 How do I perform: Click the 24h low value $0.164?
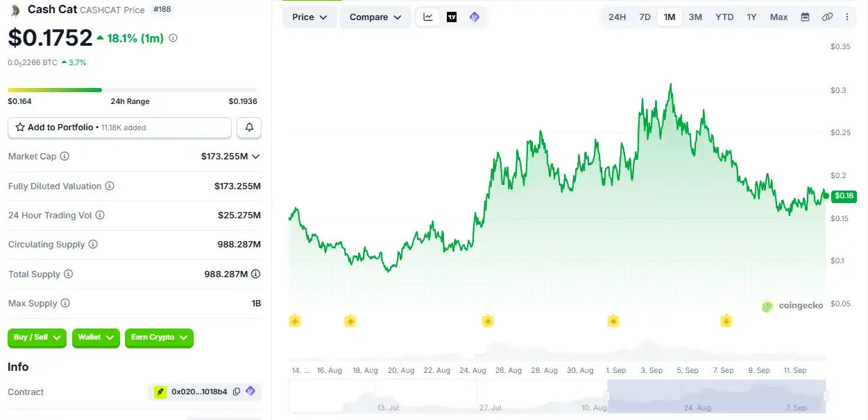19,101
